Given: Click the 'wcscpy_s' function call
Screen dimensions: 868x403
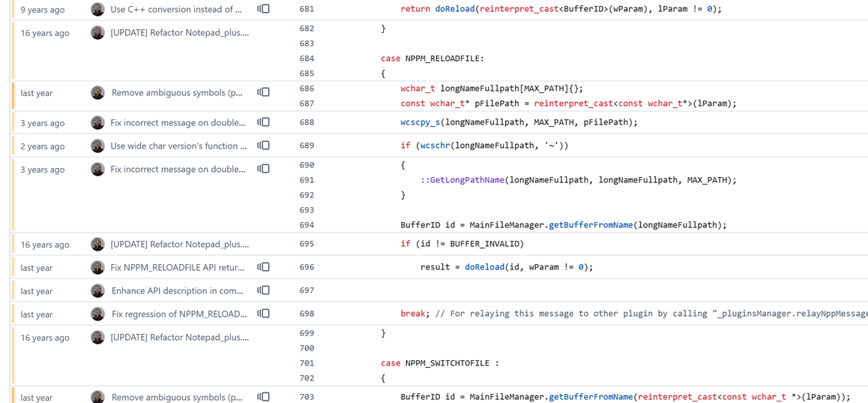Looking at the screenshot, I should (421, 122).
